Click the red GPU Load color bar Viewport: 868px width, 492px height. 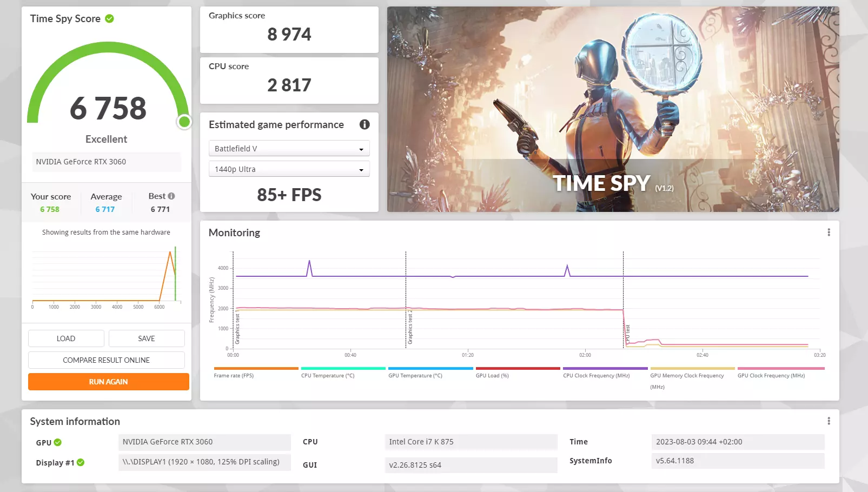click(518, 368)
